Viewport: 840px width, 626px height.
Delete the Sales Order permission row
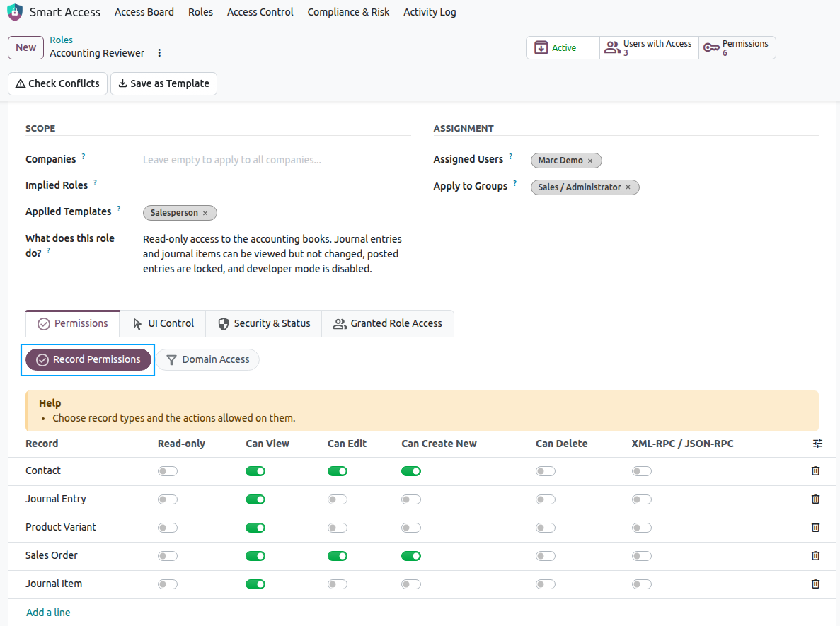click(815, 556)
